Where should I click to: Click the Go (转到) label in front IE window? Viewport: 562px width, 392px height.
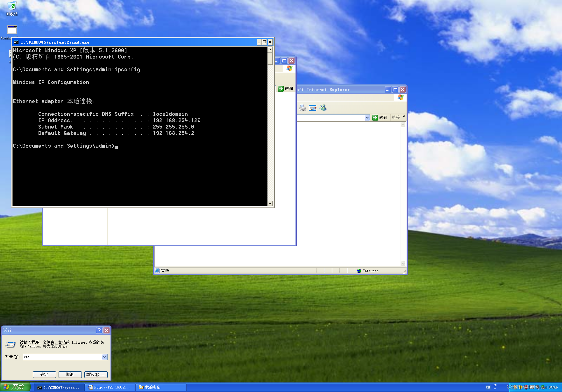[x=383, y=118]
